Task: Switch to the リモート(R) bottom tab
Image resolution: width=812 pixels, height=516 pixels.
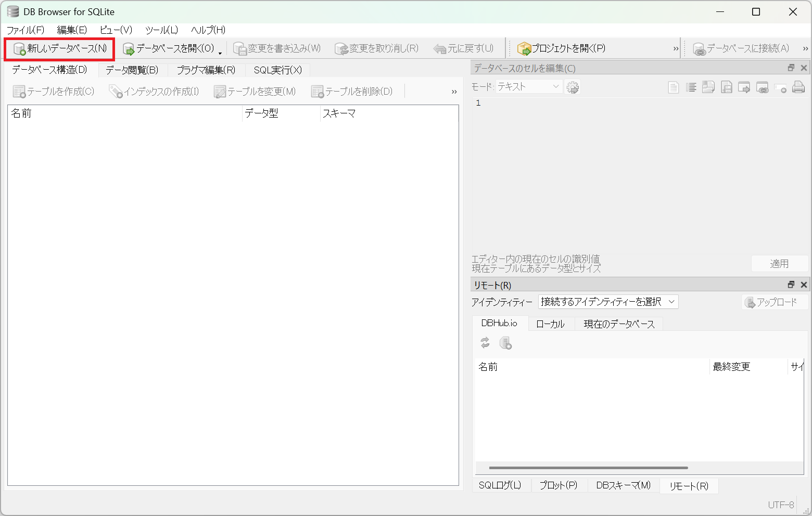Action: (689, 486)
